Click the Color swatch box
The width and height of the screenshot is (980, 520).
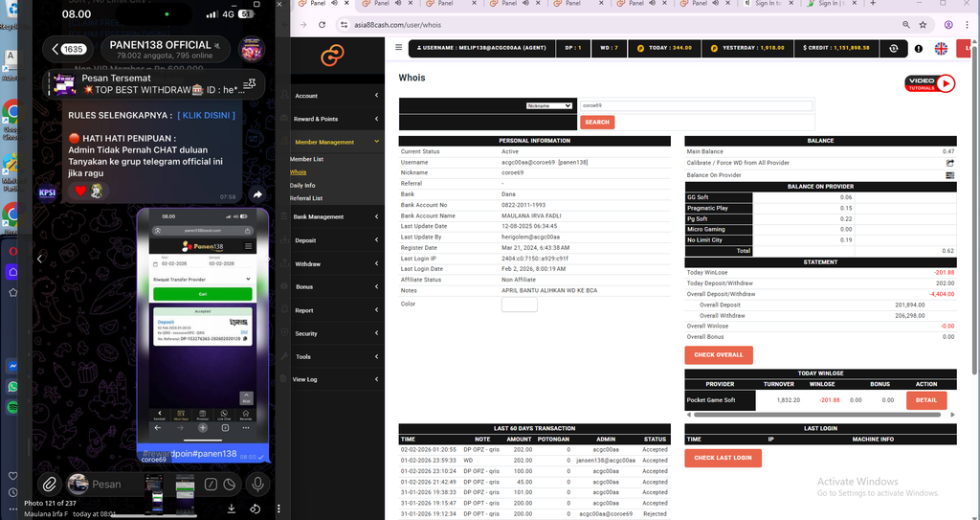(x=520, y=305)
